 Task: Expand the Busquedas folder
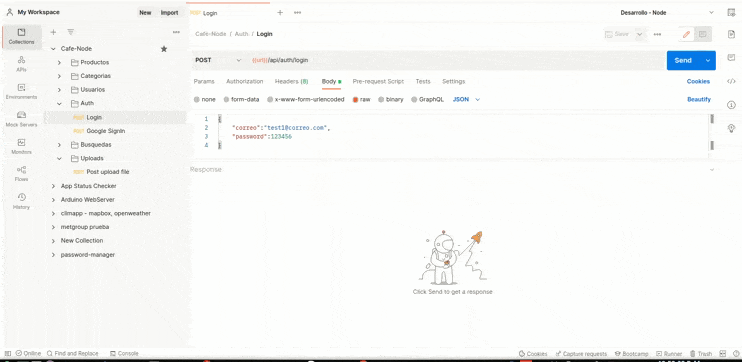pos(59,145)
